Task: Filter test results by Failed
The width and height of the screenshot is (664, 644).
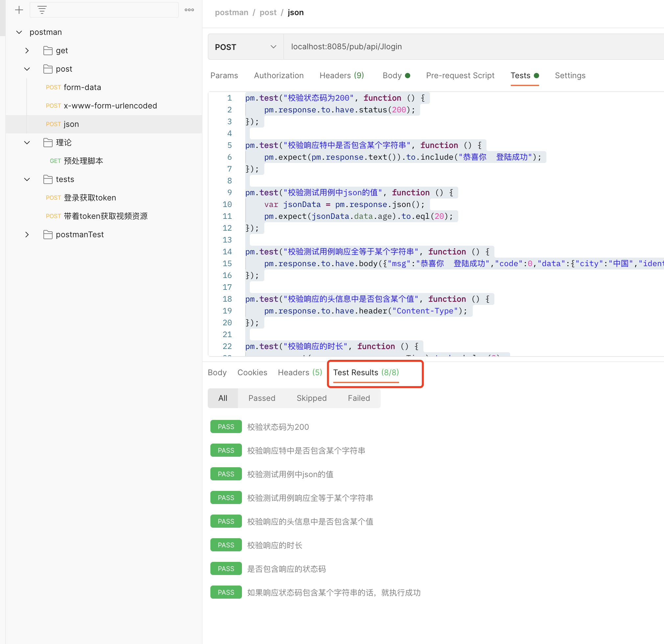Action: (x=358, y=398)
